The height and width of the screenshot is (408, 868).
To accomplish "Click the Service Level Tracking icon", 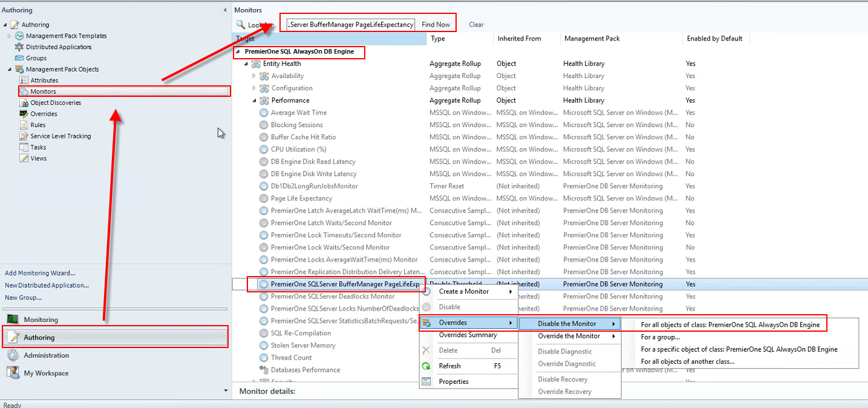I will coord(24,136).
